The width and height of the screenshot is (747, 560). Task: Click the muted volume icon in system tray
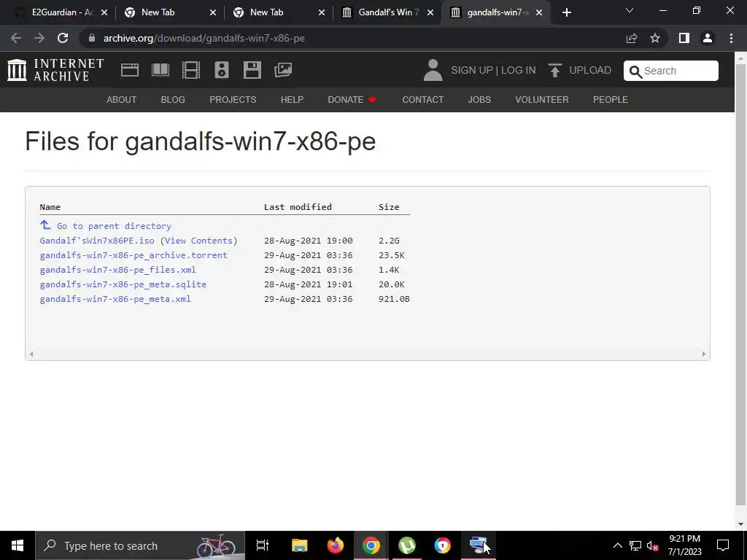[x=652, y=545]
